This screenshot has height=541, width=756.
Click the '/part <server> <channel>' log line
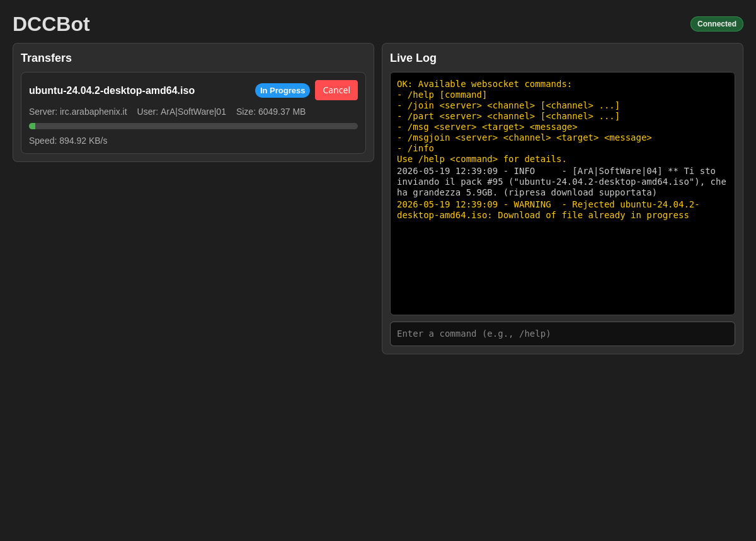(508, 116)
